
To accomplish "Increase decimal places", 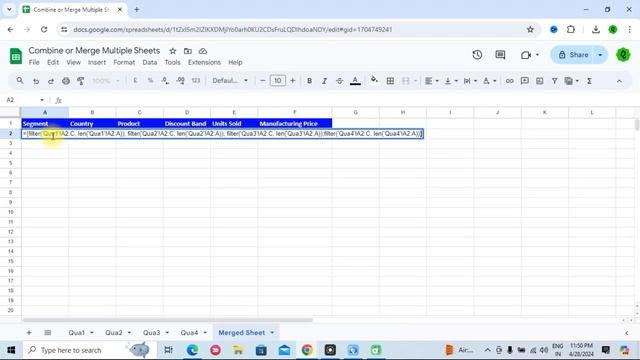I will 180,81.
